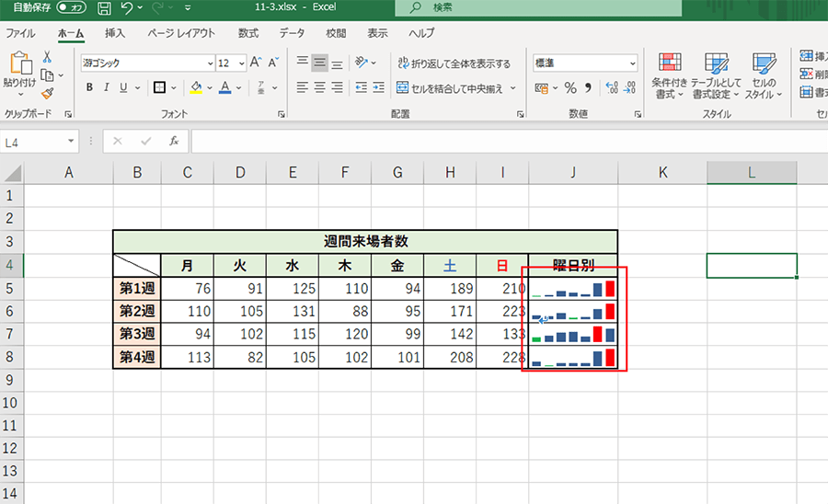
Task: Click the Increase Font Size icon
Action: 255,63
